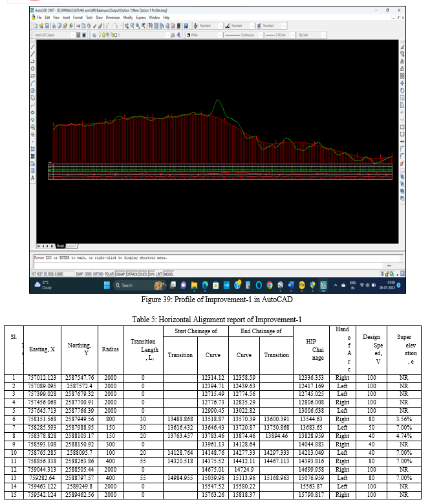430x504 pixels.
Task: Select the Line tool in Draw toolbar
Action: point(33,47)
